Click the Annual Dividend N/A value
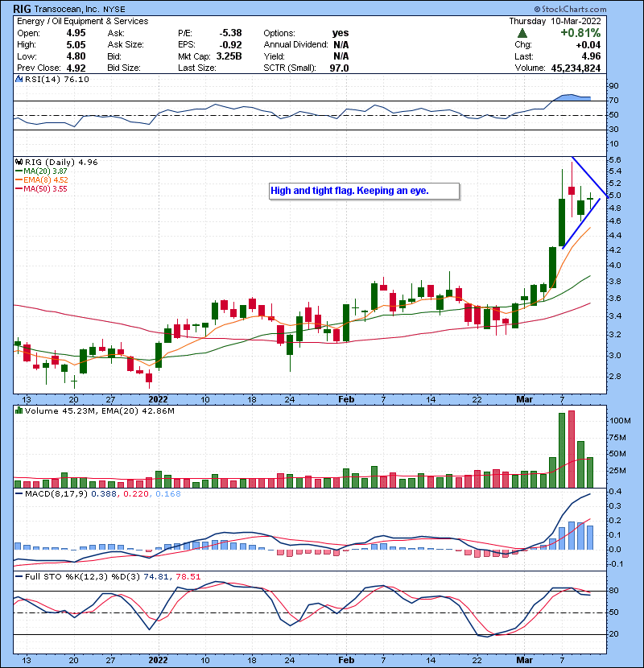The height and width of the screenshot is (668, 644). tap(341, 45)
